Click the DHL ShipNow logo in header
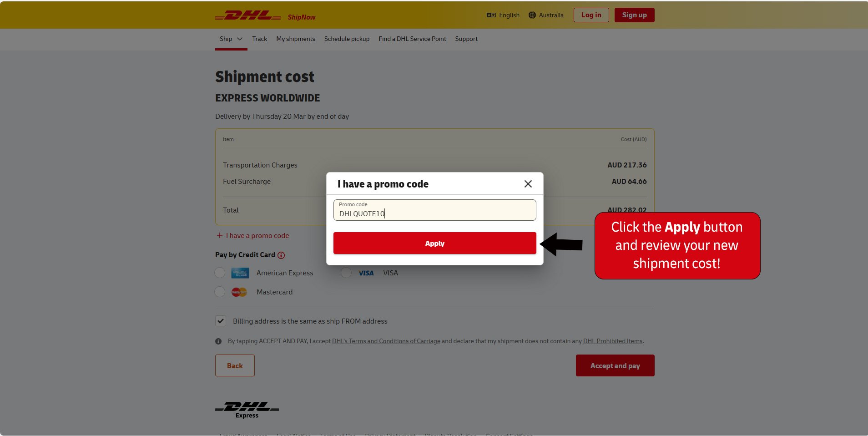 [265, 15]
